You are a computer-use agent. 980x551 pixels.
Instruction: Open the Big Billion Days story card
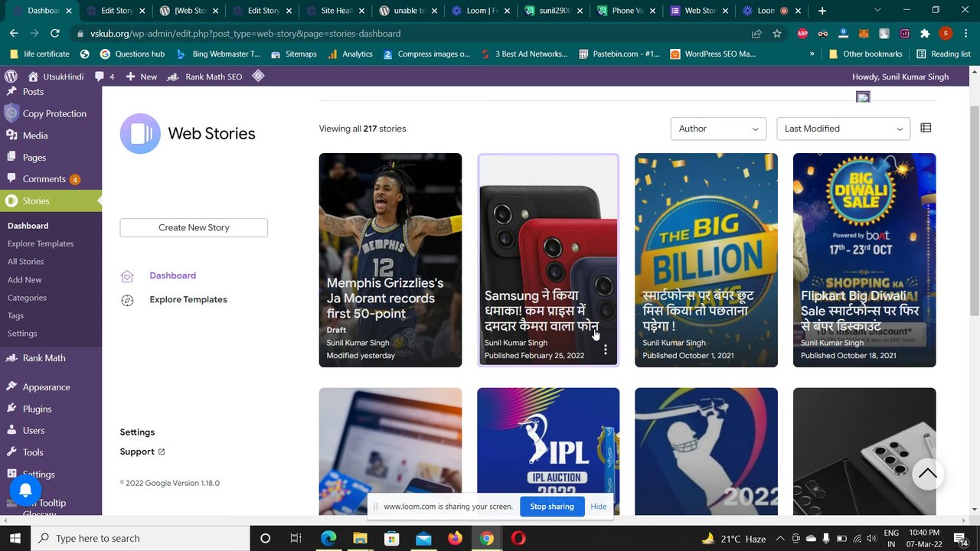tap(706, 260)
